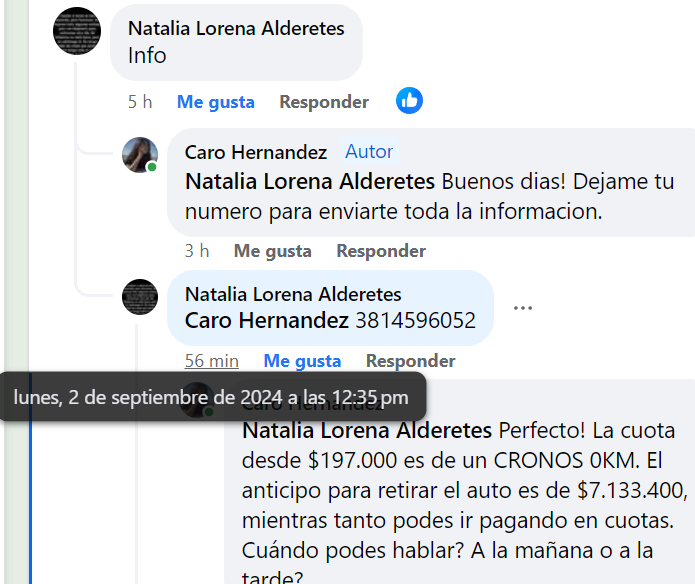Open Caro Hernandez mention before 3814596052
Image resolution: width=695 pixels, height=584 pixels.
[x=267, y=320]
